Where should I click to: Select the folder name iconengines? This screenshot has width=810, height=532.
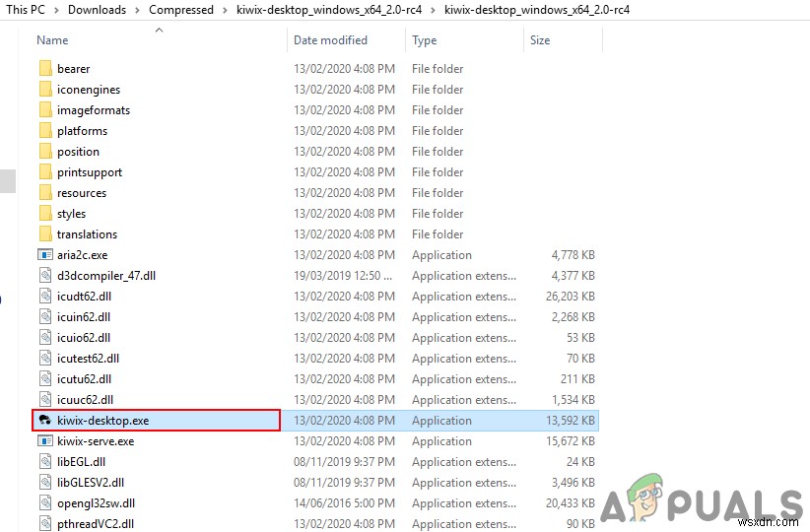point(89,90)
